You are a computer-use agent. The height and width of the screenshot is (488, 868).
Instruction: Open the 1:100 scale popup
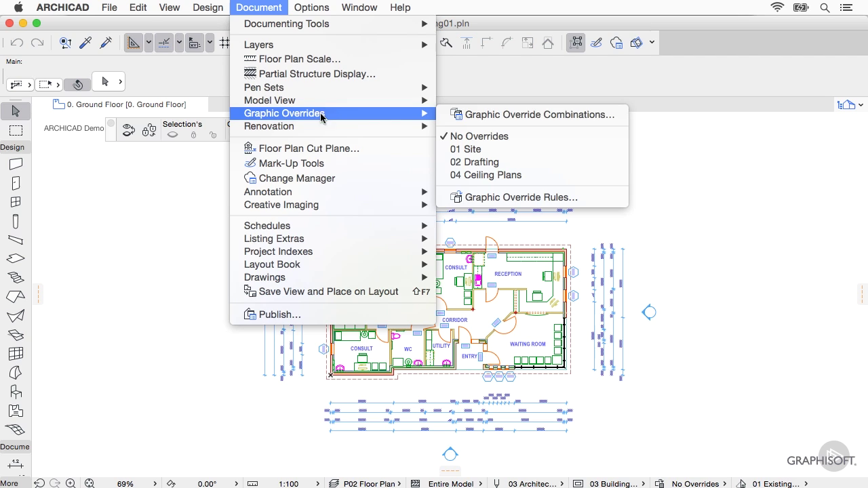click(x=289, y=483)
